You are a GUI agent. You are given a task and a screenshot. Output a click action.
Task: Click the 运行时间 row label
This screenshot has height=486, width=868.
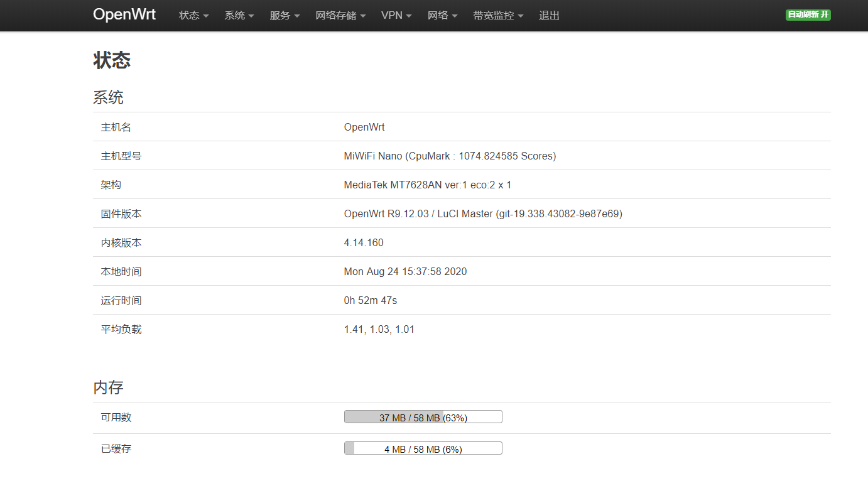[x=121, y=301]
